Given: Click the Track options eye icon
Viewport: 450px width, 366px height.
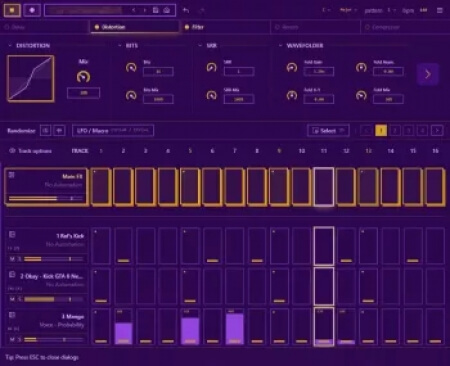Looking at the screenshot, I should [12, 151].
